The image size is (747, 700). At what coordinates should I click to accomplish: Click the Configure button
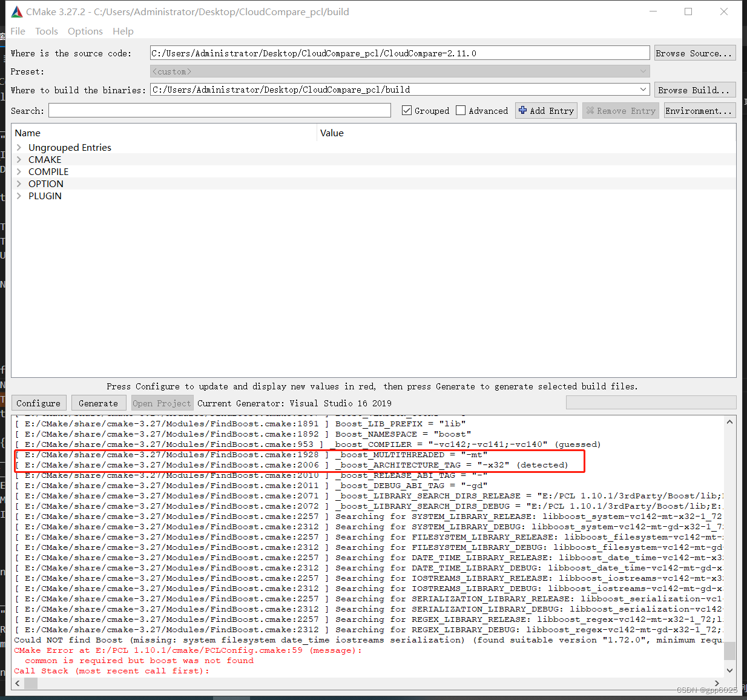click(x=39, y=403)
